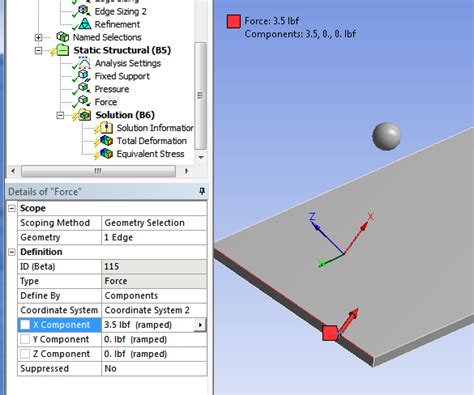The width and height of the screenshot is (474, 395).
Task: Click the gray sphere body in viewport
Action: (x=386, y=136)
